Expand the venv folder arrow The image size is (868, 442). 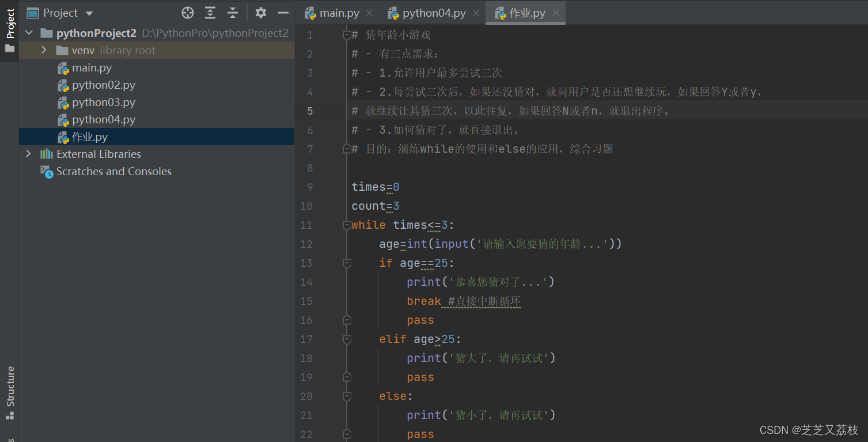coord(44,50)
